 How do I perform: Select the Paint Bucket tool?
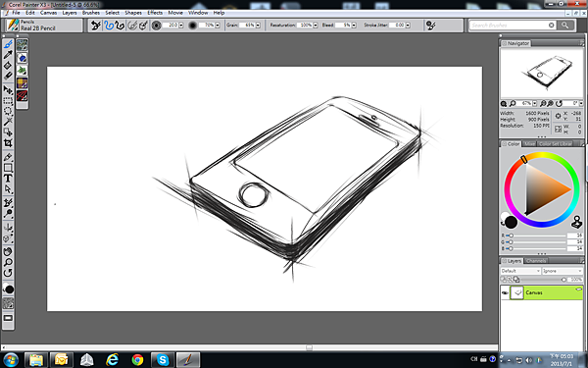coord(8,66)
